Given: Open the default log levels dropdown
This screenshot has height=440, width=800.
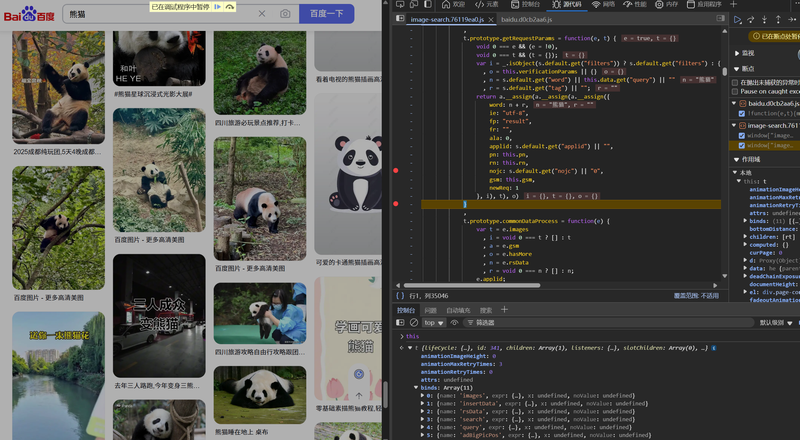Looking at the screenshot, I should 776,323.
